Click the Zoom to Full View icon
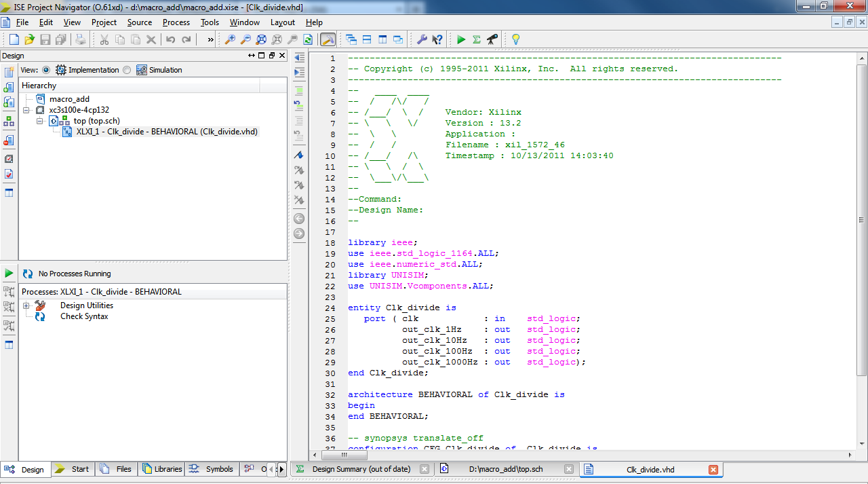The width and height of the screenshot is (868, 484). pos(261,39)
